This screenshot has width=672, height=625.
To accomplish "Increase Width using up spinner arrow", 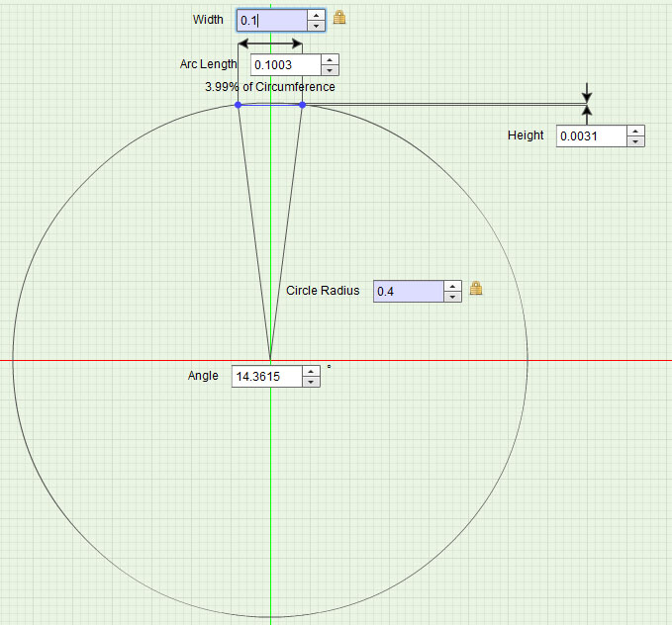I will click(x=317, y=15).
